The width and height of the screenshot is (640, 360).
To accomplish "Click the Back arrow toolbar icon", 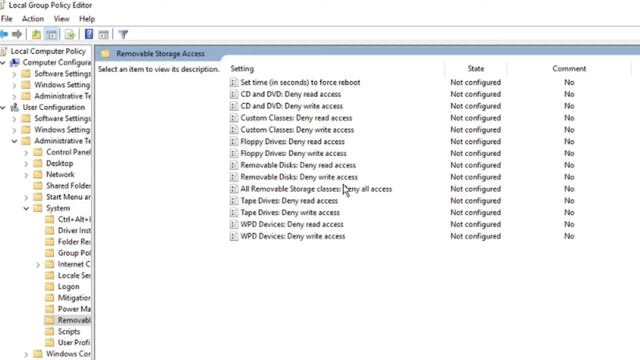I will point(4,34).
